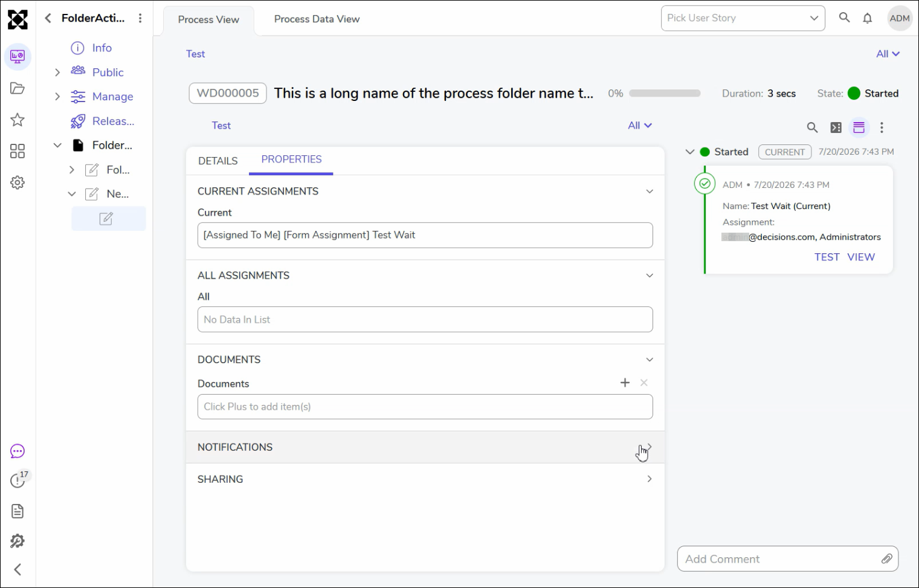
Task: Focus the Add Comment input field
Action: pos(788,559)
